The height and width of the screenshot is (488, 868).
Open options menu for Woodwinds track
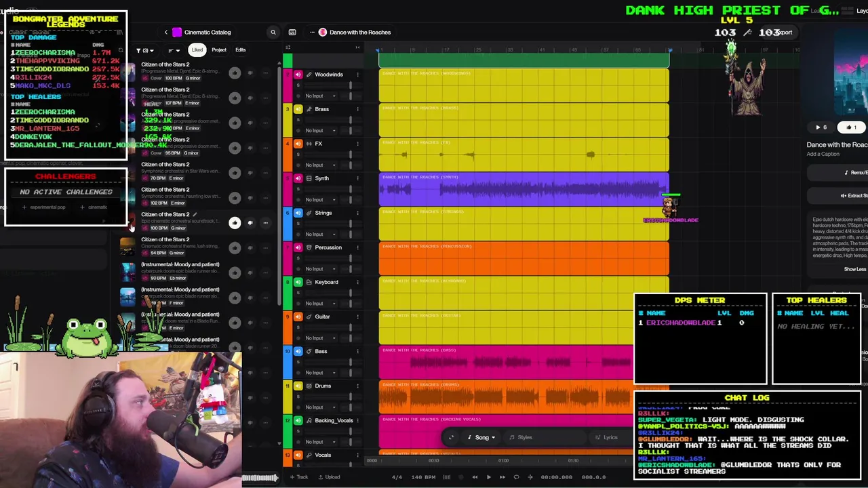(357, 75)
